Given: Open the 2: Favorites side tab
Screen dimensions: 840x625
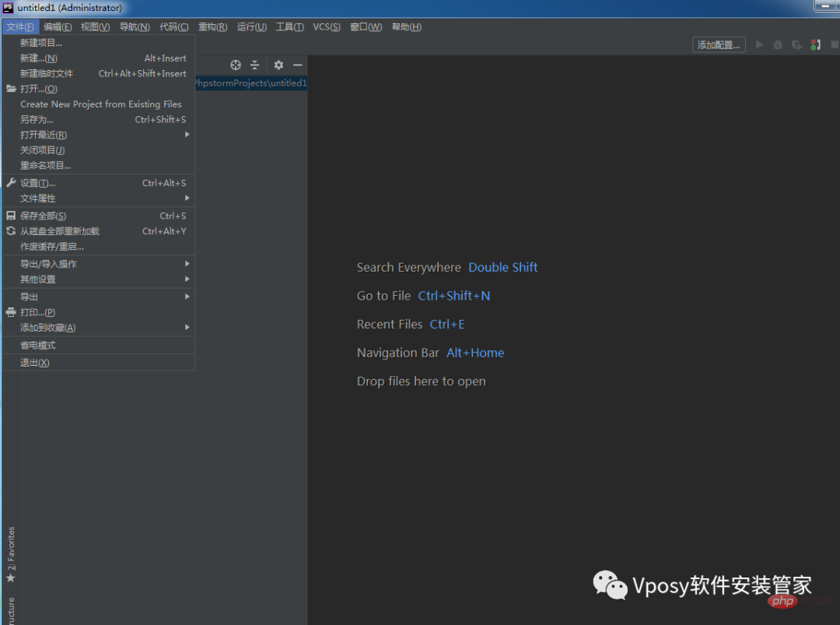Looking at the screenshot, I should [11, 554].
